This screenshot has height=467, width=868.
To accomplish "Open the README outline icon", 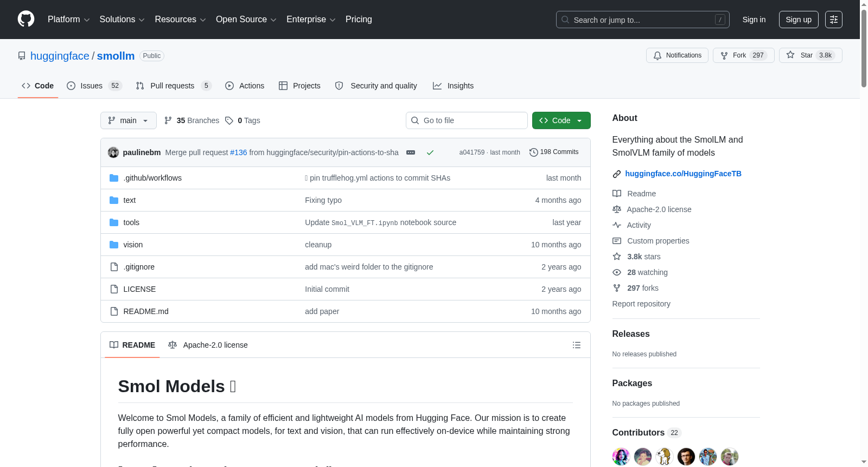I will (x=577, y=345).
